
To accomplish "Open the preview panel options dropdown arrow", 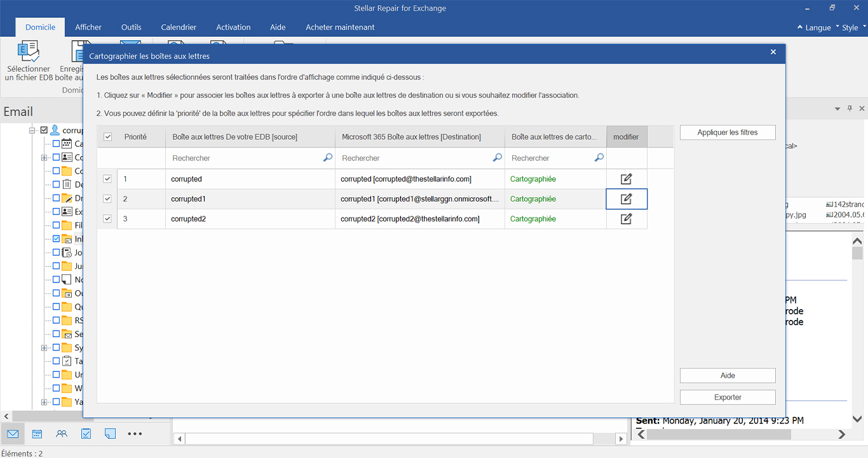I will pyautogui.click(x=837, y=109).
